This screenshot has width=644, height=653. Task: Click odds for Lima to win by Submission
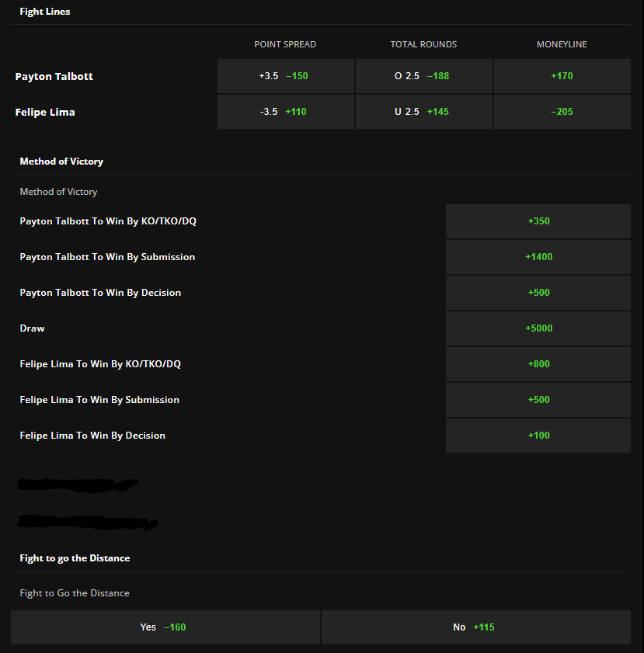[x=538, y=400]
